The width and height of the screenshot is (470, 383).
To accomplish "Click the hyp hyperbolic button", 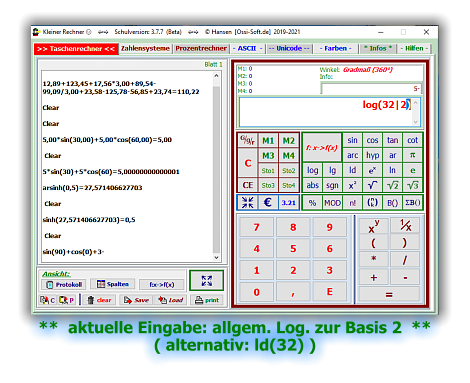I will (372, 155).
